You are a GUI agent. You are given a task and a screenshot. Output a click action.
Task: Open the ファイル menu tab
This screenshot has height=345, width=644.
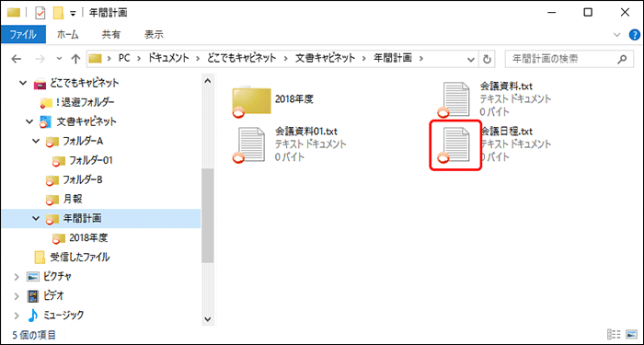tap(23, 35)
